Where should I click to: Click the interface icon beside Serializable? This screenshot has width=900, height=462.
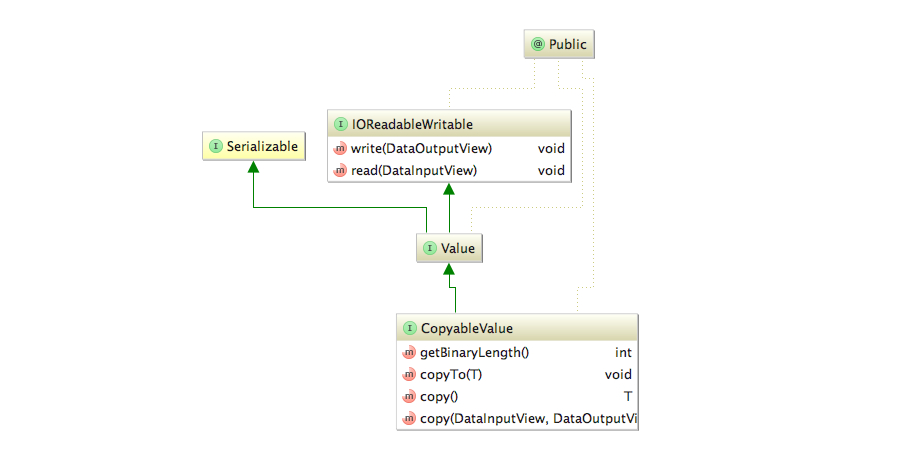[216, 146]
